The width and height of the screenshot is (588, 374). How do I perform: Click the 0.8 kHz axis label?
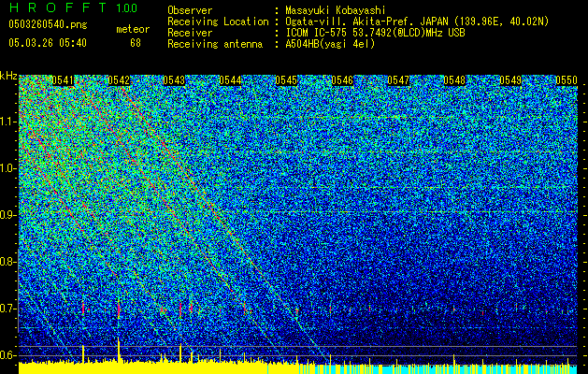8,262
